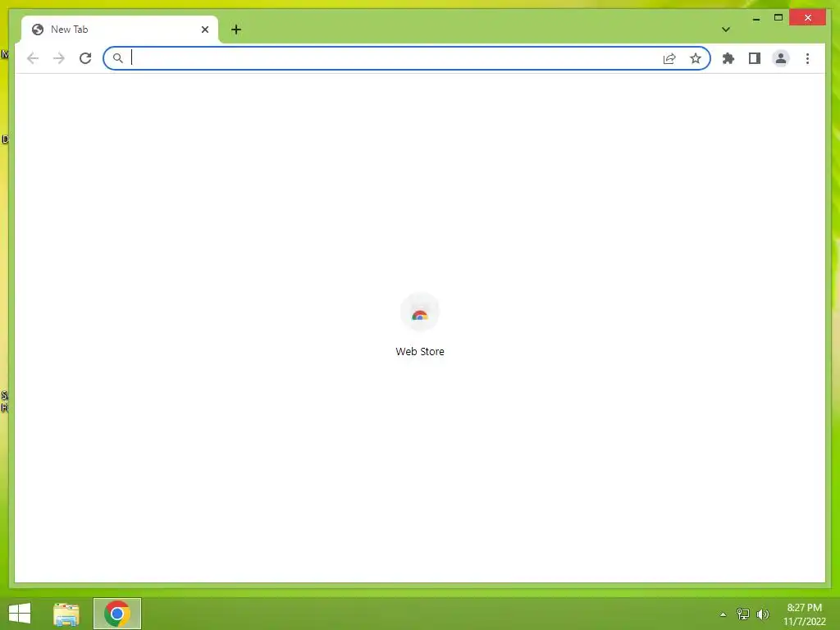Click the Chrome taskbar icon
The image size is (840, 630).
pyautogui.click(x=117, y=614)
